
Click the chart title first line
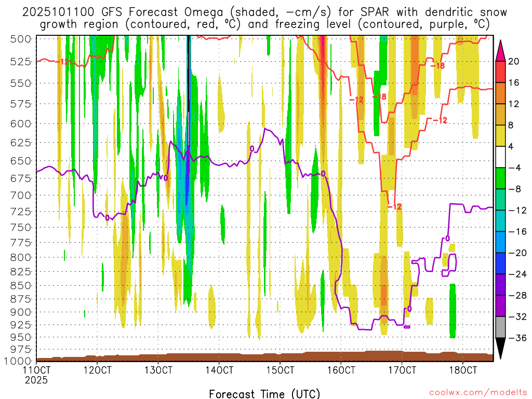click(264, 12)
